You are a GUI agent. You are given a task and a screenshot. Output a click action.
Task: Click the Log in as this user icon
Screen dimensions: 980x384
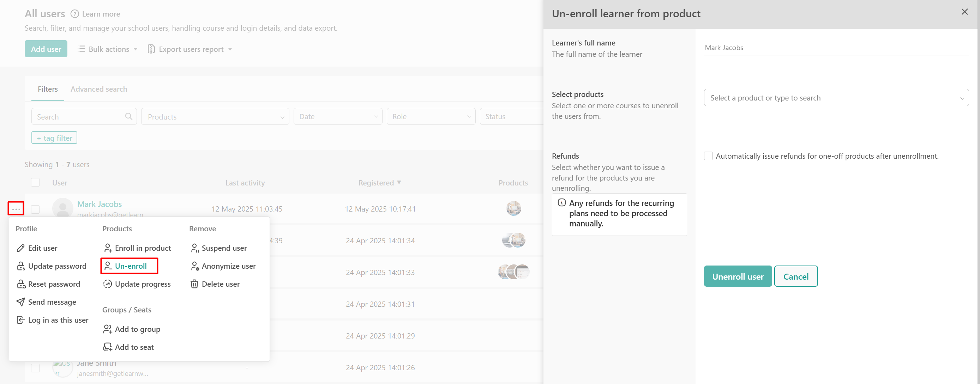click(x=20, y=320)
